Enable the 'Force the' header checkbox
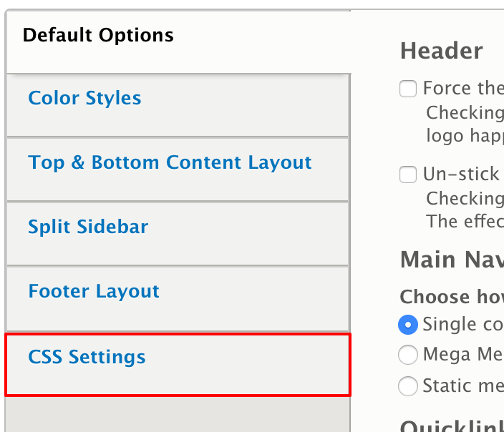This screenshot has width=504, height=432. coord(408,89)
